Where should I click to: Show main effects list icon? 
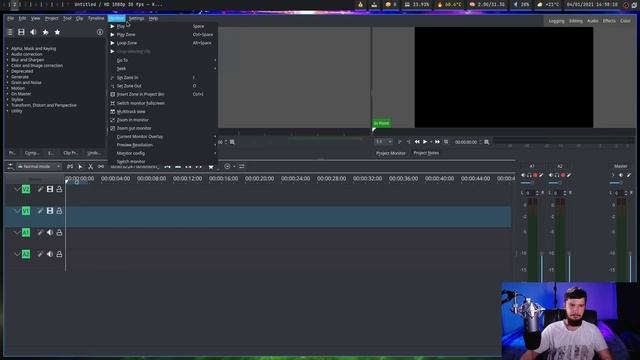pos(10,32)
